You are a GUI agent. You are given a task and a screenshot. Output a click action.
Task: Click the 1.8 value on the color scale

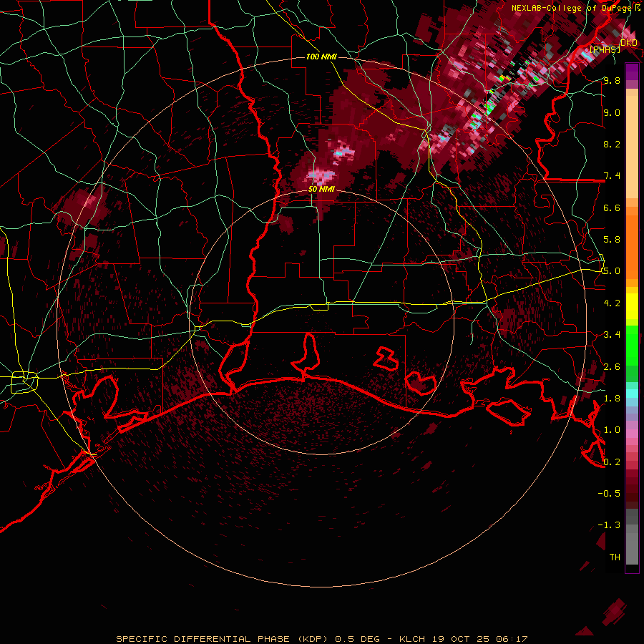click(612, 399)
